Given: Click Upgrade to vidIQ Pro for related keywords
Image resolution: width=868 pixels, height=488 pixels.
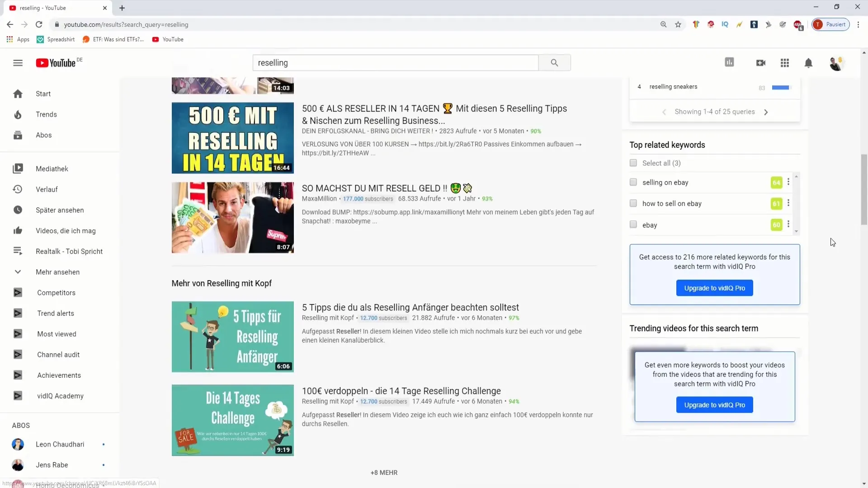Looking at the screenshot, I should click(714, 288).
